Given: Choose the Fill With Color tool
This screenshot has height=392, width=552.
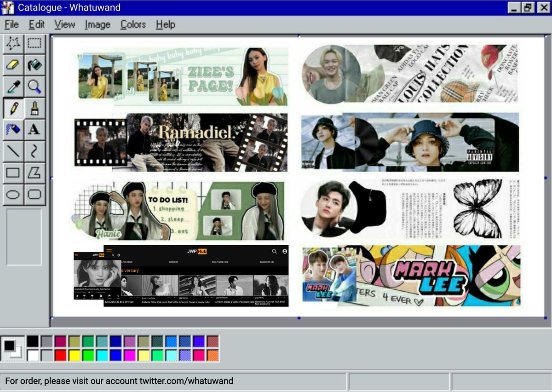Looking at the screenshot, I should [35, 65].
